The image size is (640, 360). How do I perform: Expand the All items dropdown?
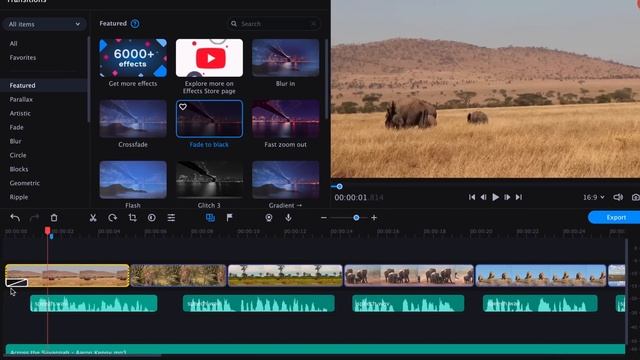coord(44,24)
